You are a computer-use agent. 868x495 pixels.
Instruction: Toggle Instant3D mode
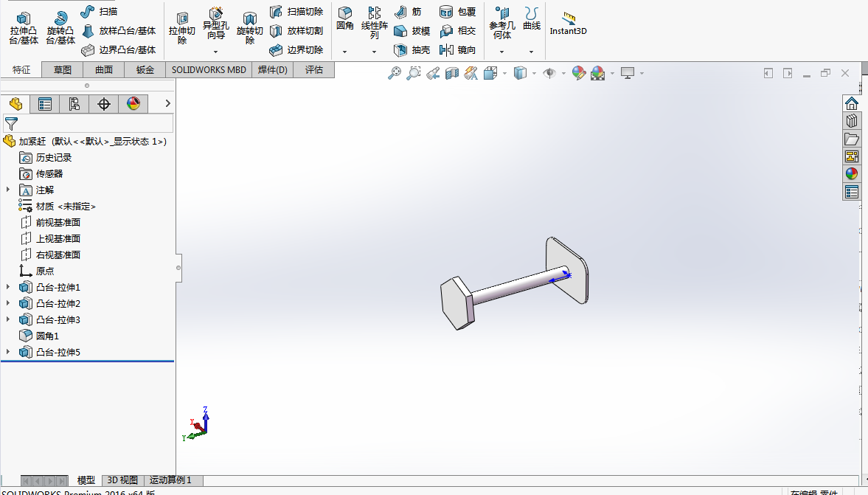coord(568,24)
